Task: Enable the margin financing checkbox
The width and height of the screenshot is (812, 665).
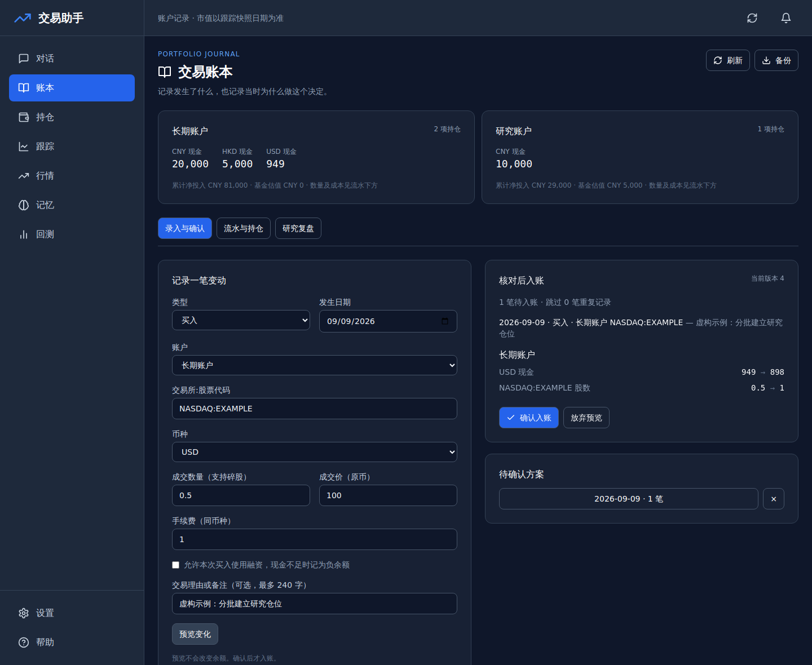Action: (176, 565)
